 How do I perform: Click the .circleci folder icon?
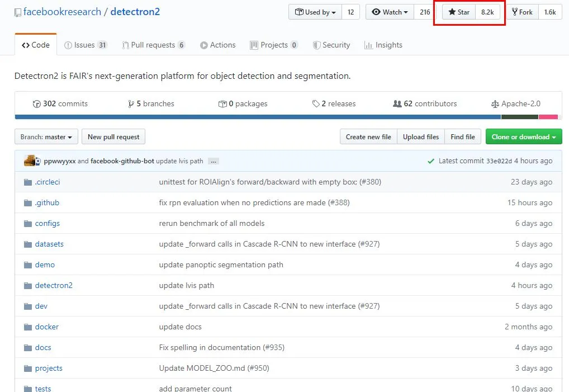(x=28, y=182)
